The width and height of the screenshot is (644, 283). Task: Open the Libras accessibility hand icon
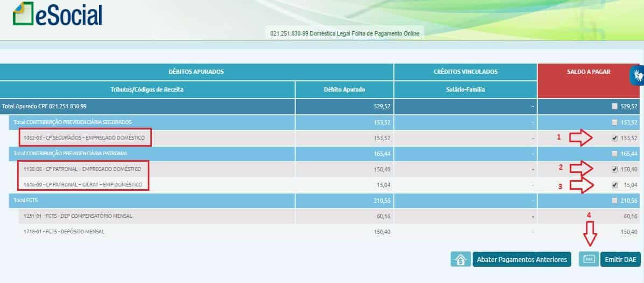(638, 75)
